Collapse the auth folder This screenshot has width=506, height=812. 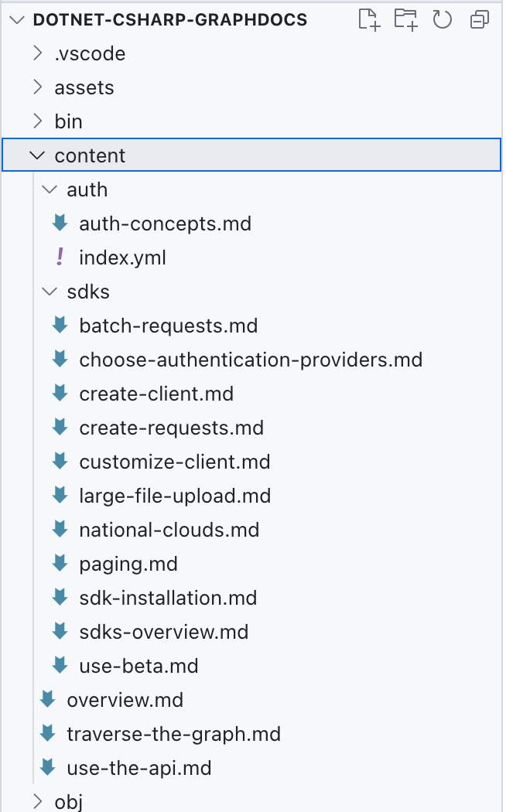click(49, 189)
